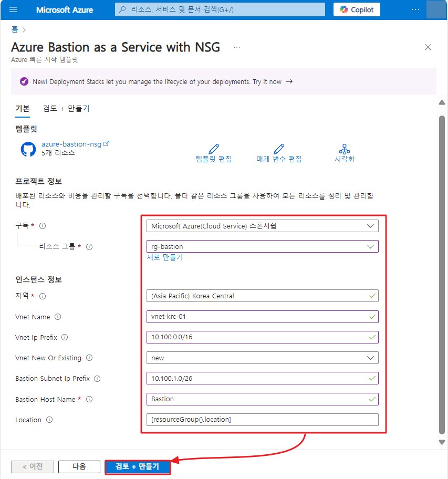The image size is (448, 479).
Task: Click the scrollbar up arrow
Action: click(442, 102)
